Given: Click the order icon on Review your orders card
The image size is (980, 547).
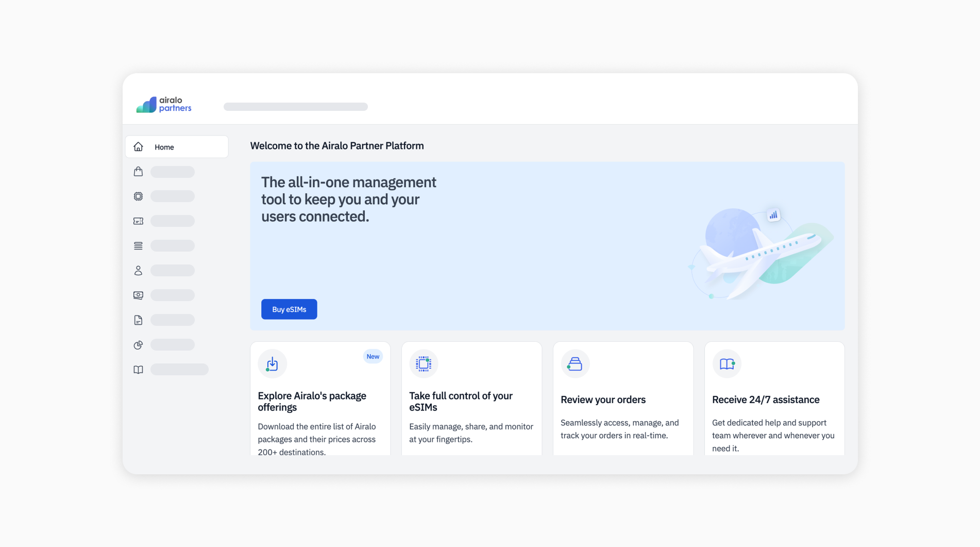Looking at the screenshot, I should (575, 363).
